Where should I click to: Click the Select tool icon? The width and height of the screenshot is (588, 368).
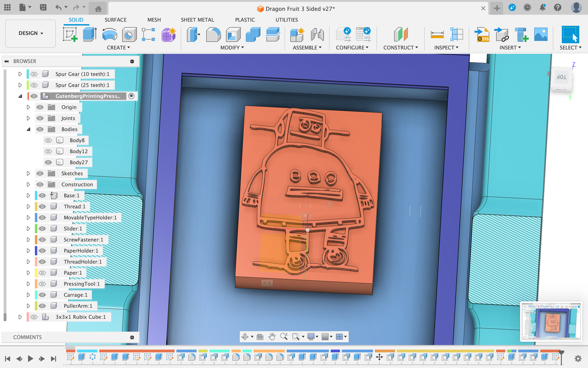570,34
